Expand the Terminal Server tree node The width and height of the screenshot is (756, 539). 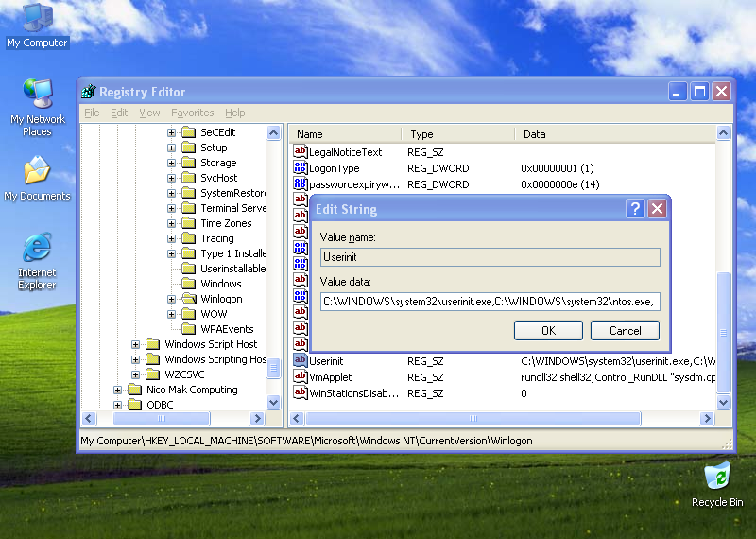(x=171, y=208)
